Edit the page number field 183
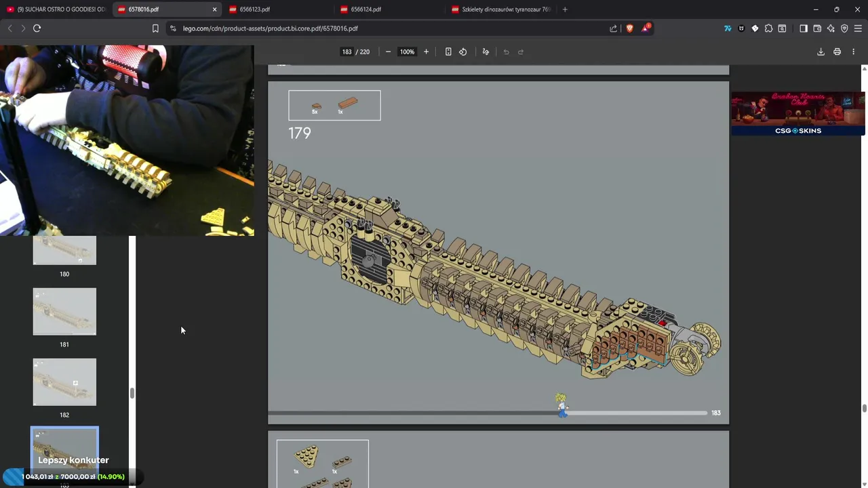The height and width of the screenshot is (488, 868). 347,52
